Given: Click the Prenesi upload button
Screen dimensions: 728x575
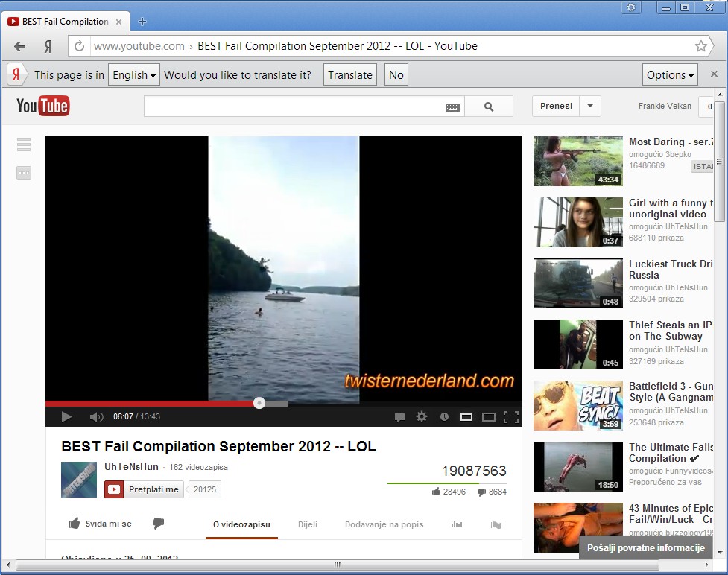Looking at the screenshot, I should tap(556, 106).
